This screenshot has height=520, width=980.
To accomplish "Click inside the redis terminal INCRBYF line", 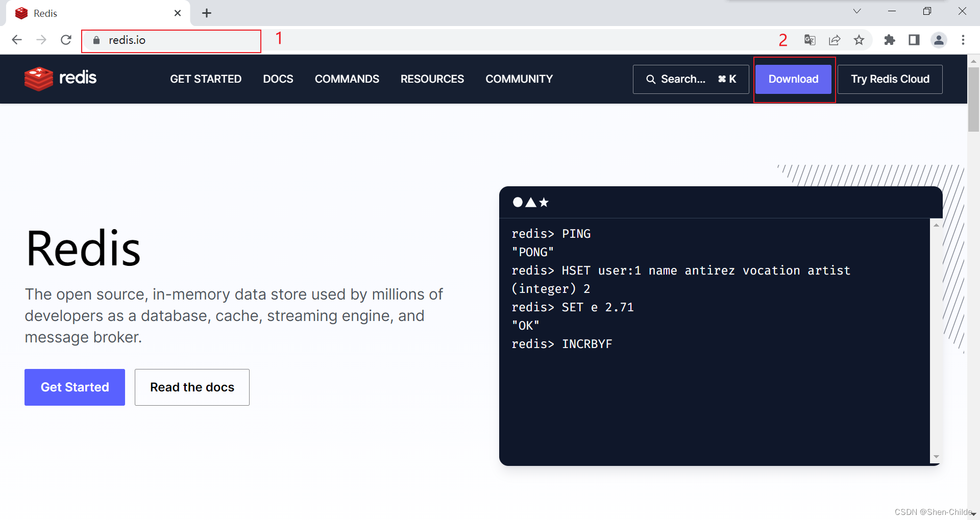I will (x=561, y=344).
